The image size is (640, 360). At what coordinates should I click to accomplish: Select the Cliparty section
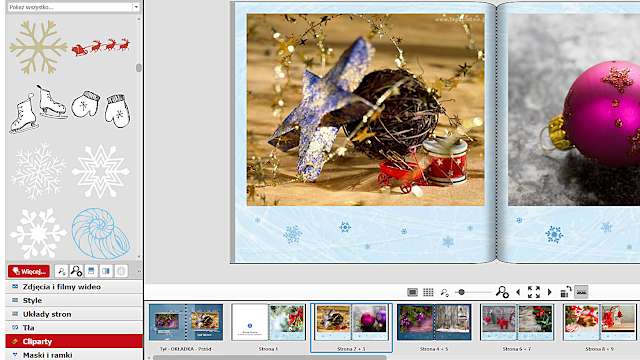74,341
